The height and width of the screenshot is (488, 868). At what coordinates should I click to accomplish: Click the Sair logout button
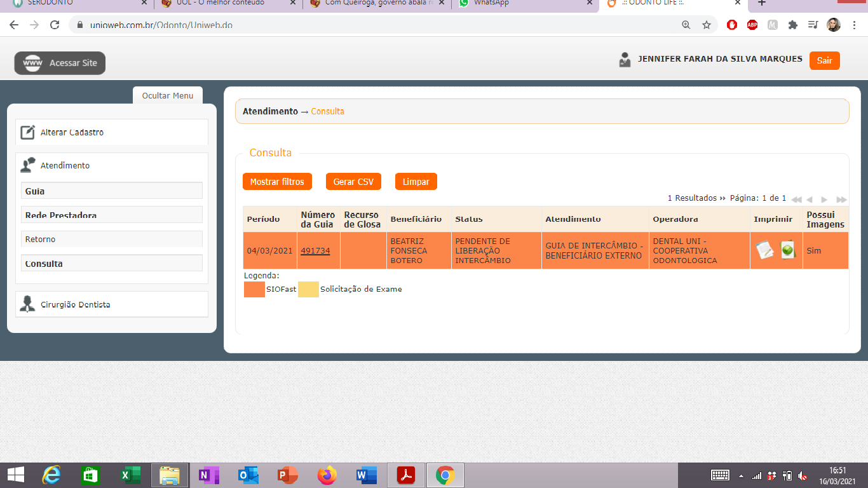[x=825, y=60]
